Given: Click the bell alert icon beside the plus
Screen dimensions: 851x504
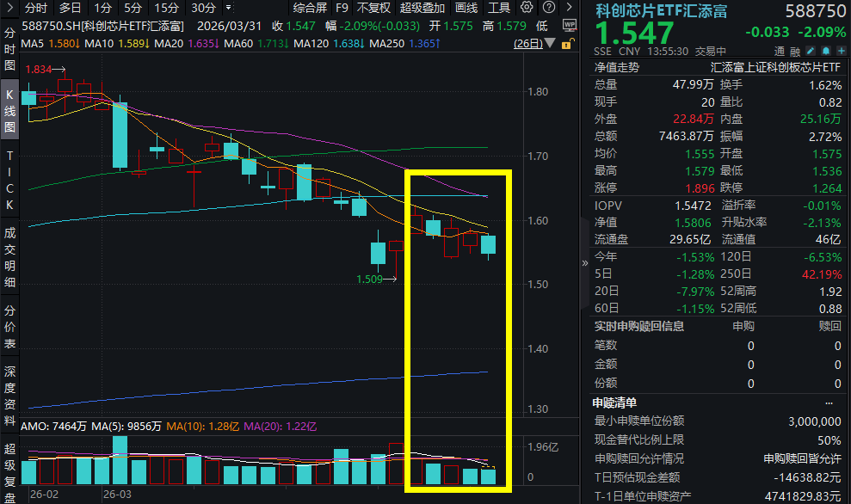Looking at the screenshot, I should pyautogui.click(x=825, y=51).
